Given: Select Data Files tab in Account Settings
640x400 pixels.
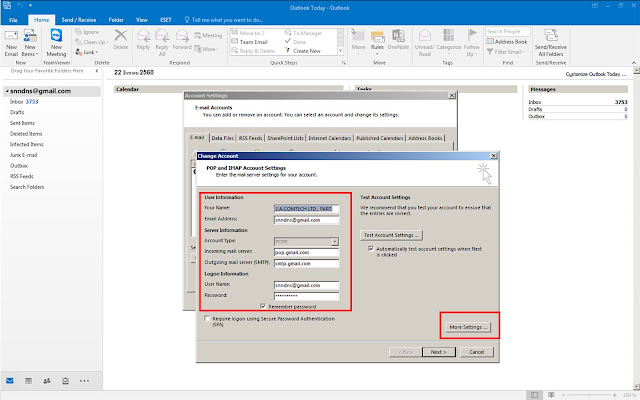Looking at the screenshot, I should [x=222, y=138].
